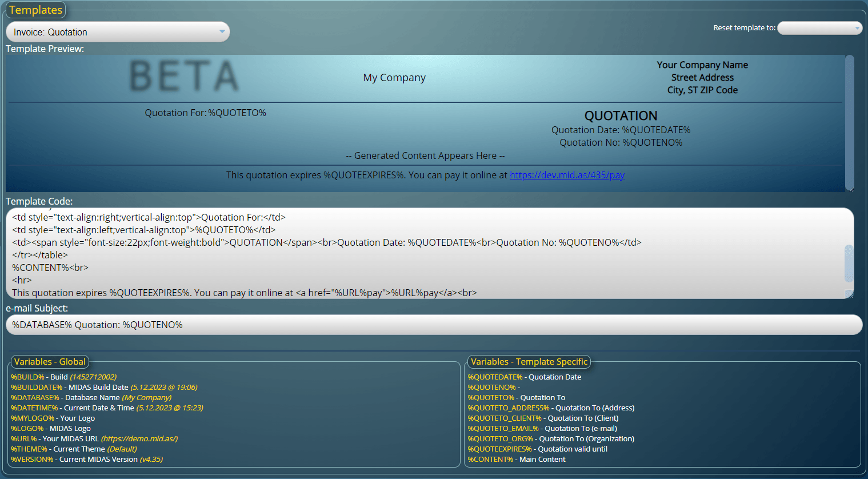This screenshot has width=868, height=479.
Task: Click the Template Code resize handle
Action: click(x=850, y=294)
